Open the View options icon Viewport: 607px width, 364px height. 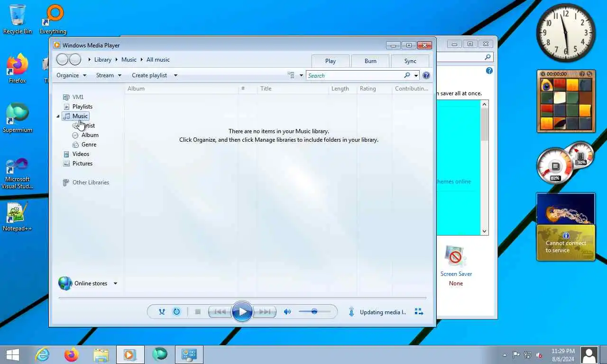pyautogui.click(x=291, y=75)
